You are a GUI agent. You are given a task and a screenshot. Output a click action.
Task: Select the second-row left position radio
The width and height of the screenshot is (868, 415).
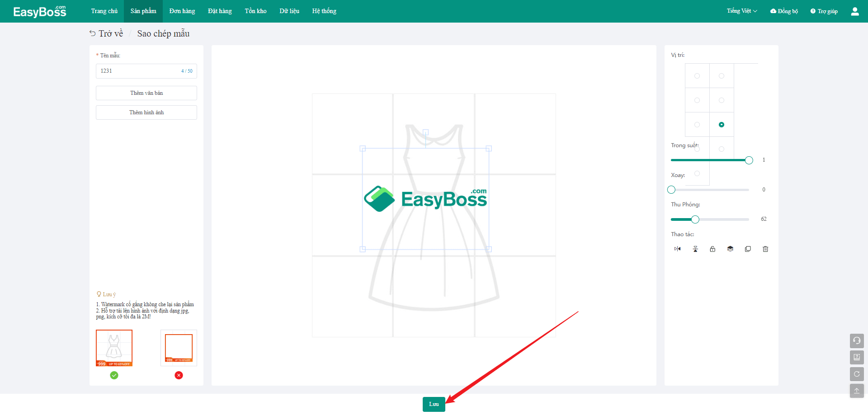(x=697, y=100)
